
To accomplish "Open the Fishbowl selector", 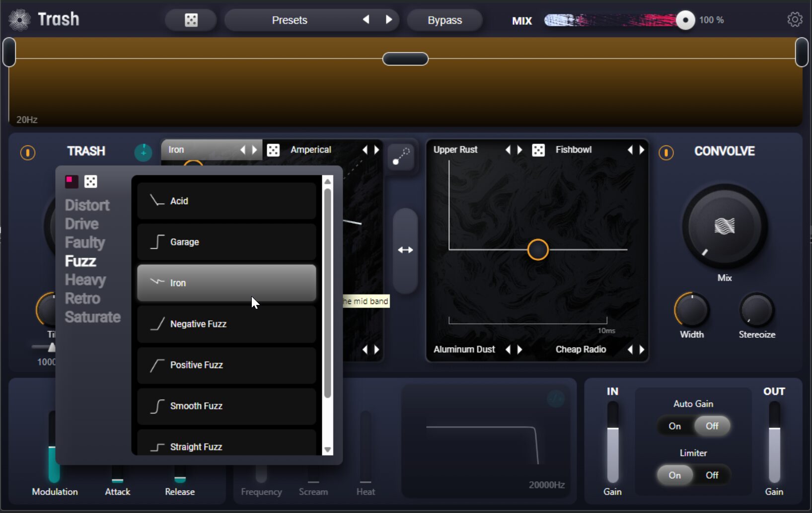I will coord(574,149).
